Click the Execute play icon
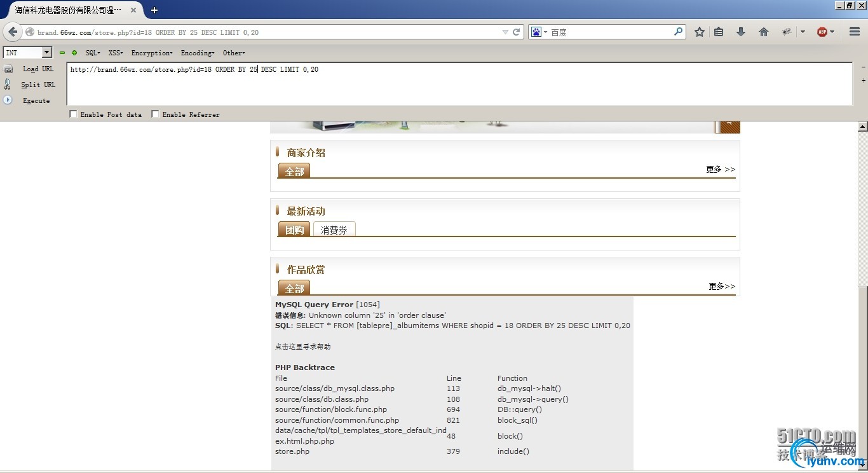868x473 pixels. pos(8,100)
